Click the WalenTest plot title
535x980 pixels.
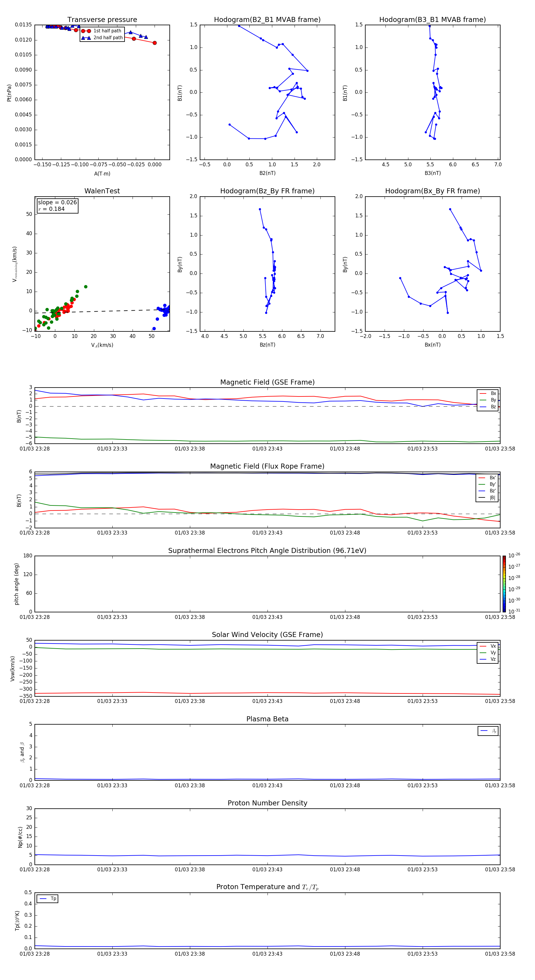click(x=102, y=191)
